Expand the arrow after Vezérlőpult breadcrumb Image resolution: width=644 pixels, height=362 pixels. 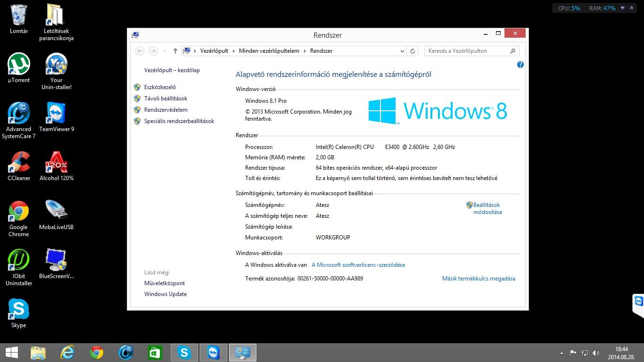point(234,51)
